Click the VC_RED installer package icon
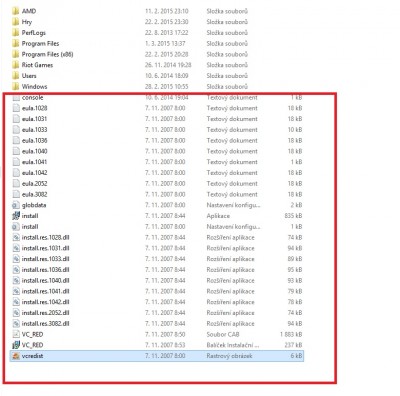The width and height of the screenshot is (400, 396). coord(16,345)
